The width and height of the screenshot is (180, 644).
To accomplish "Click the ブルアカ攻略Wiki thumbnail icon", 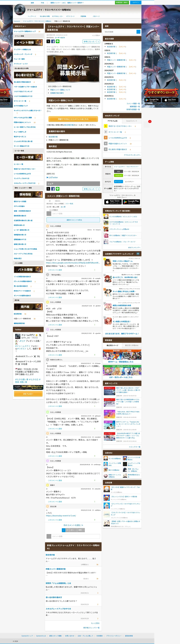I will [106, 242].
